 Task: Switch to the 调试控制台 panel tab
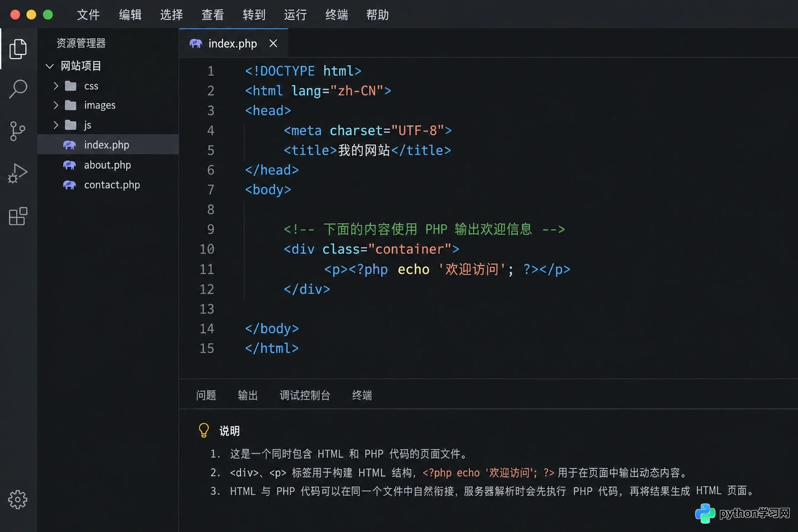coord(305,395)
